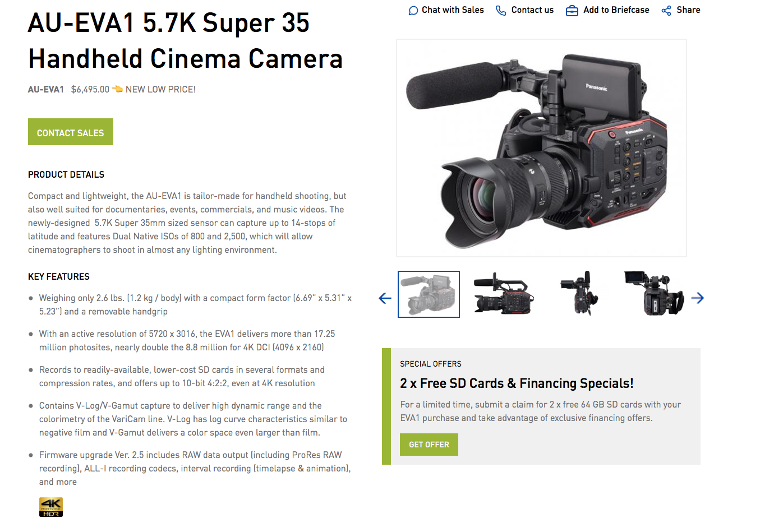760x532 pixels.
Task: Open the Contact us link
Action: pos(532,10)
